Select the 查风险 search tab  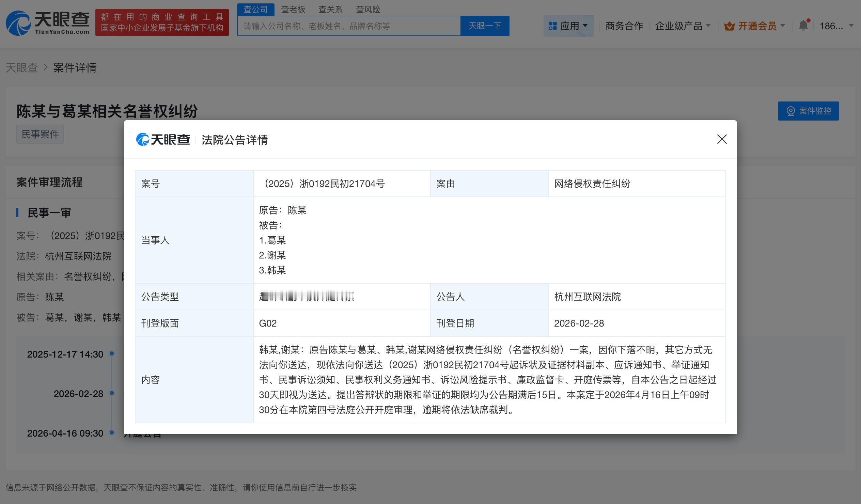368,9
